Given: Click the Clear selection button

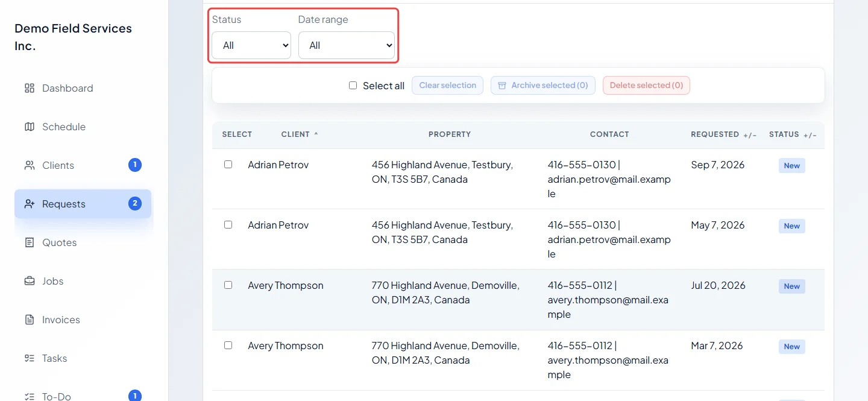Looking at the screenshot, I should (447, 86).
